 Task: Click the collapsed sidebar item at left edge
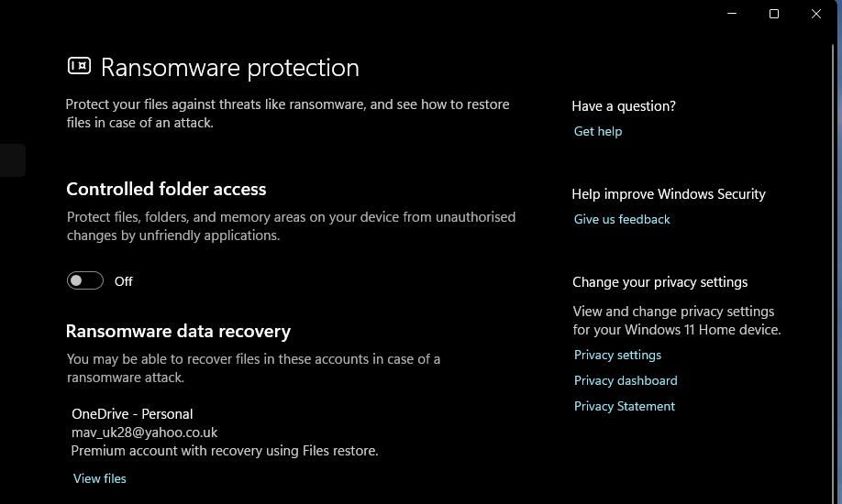pos(12,159)
